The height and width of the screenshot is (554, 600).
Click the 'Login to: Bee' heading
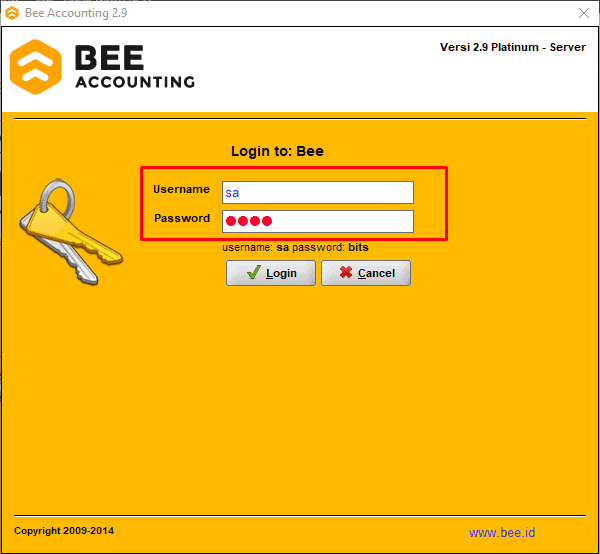point(277,151)
